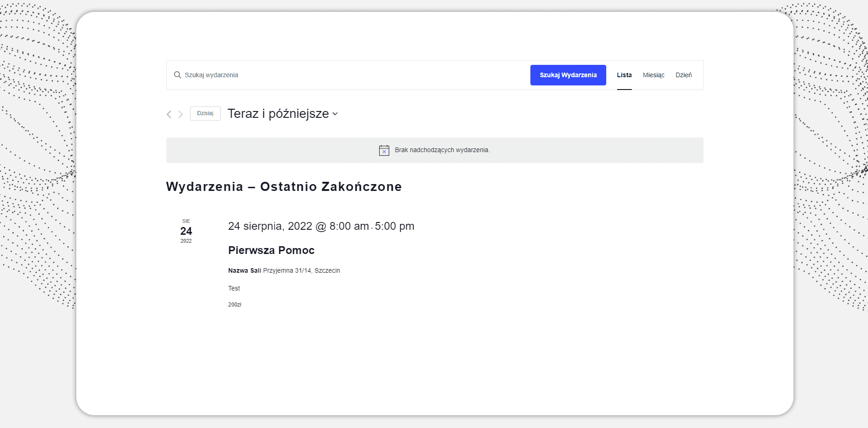Click the event price '200zł'

click(235, 305)
